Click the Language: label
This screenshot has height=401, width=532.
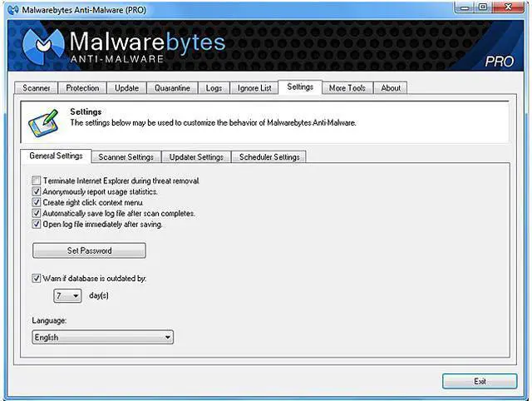(x=49, y=320)
